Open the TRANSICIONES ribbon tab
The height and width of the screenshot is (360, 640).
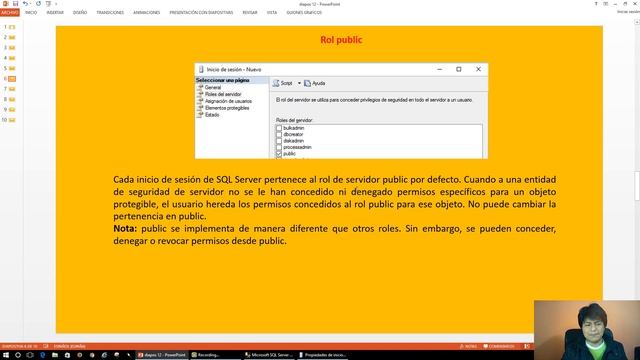[x=110, y=13]
